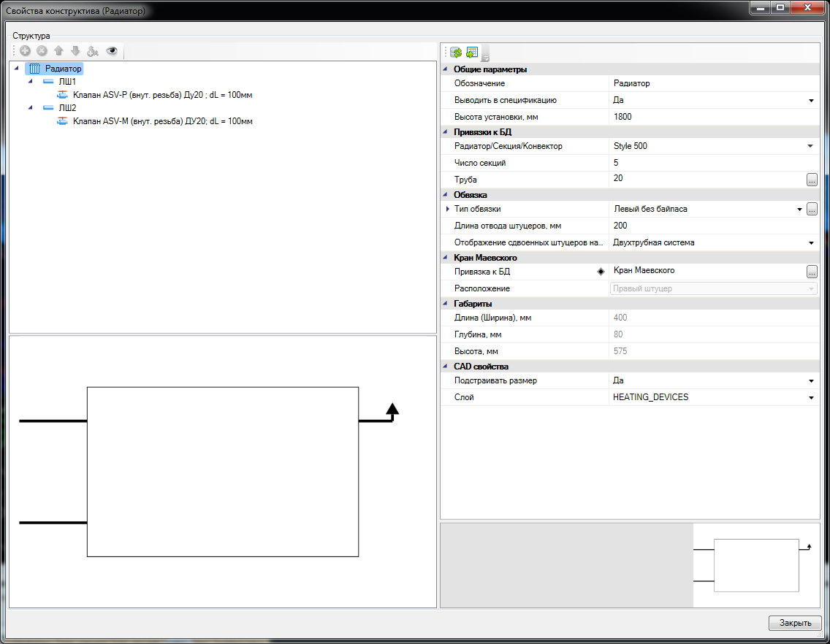Click the valve icon beside Клапан ASV-P

(x=62, y=95)
